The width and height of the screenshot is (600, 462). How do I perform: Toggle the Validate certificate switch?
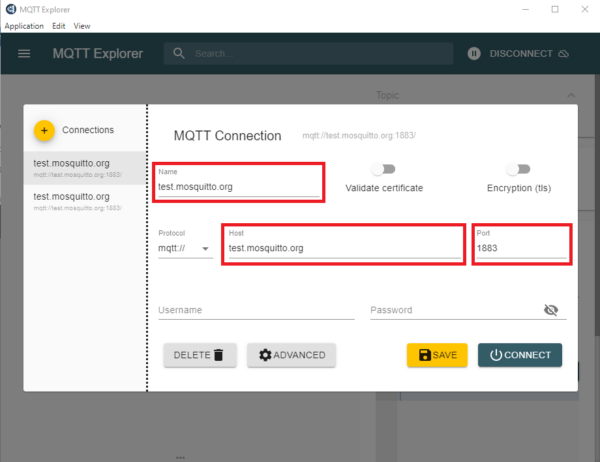point(383,169)
